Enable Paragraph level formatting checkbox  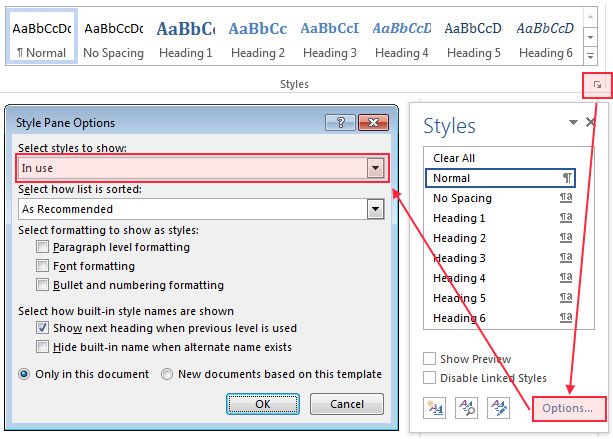(42, 247)
